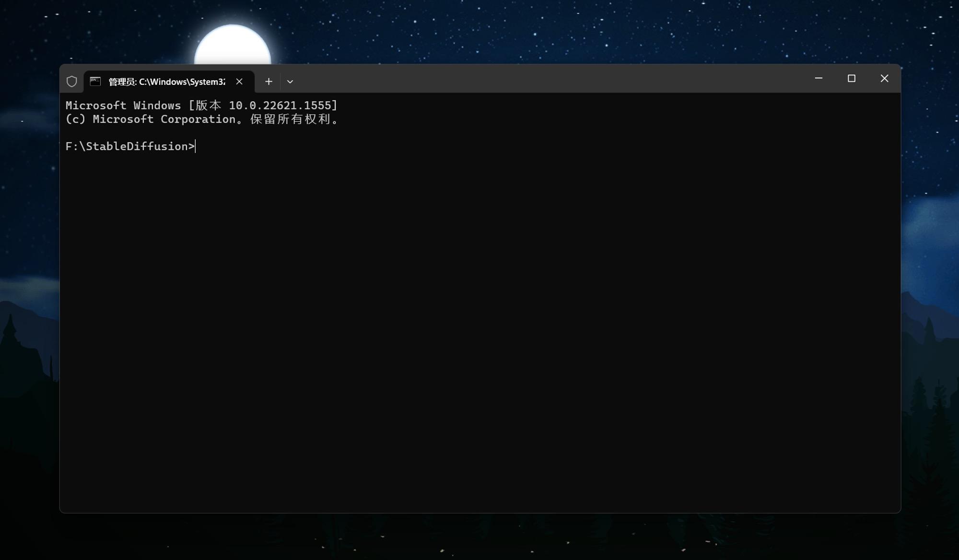Select the 管理员: C:\Windows\System32 tab title
The width and height of the screenshot is (959, 560).
click(166, 82)
